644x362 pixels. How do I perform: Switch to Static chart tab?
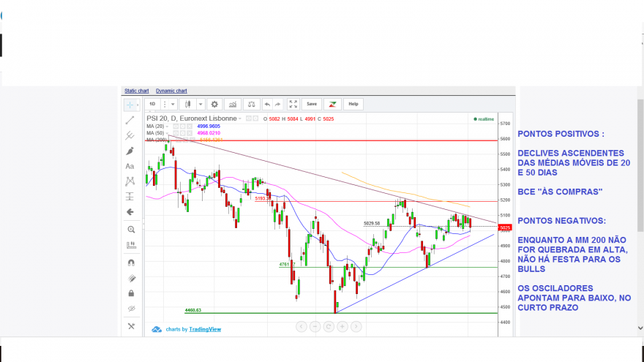tap(137, 91)
